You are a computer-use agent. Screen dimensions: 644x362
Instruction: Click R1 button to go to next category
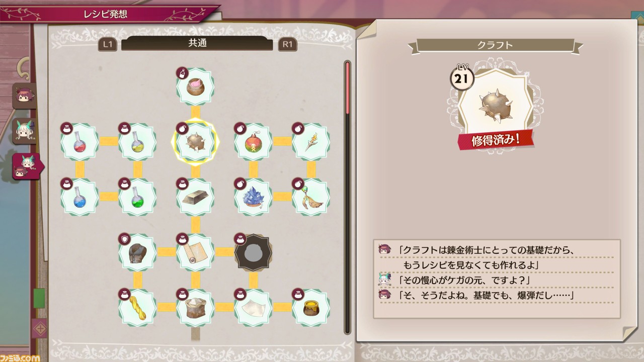[287, 44]
